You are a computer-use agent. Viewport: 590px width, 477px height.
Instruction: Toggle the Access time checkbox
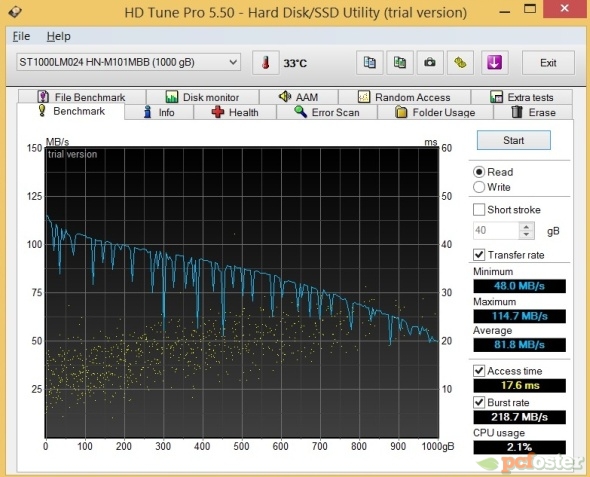tap(479, 371)
